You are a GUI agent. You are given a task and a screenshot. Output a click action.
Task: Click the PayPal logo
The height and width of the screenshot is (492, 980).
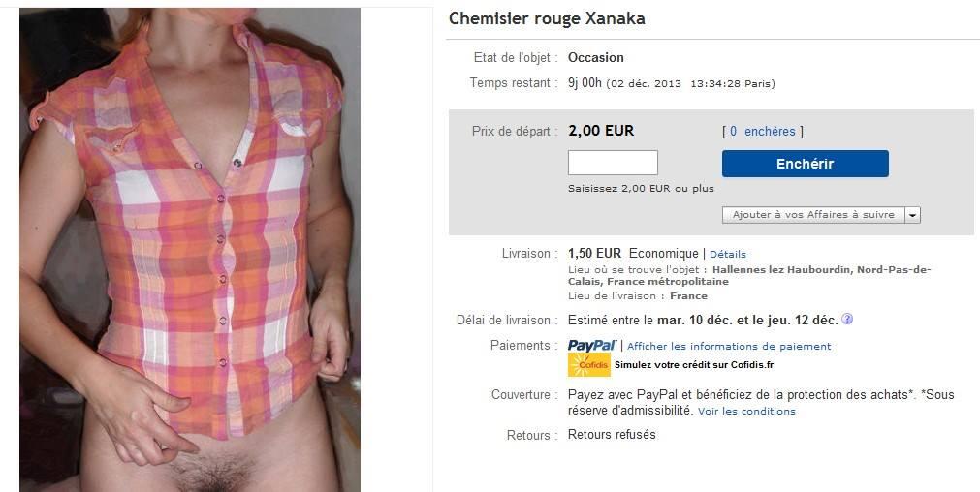pyautogui.click(x=592, y=346)
